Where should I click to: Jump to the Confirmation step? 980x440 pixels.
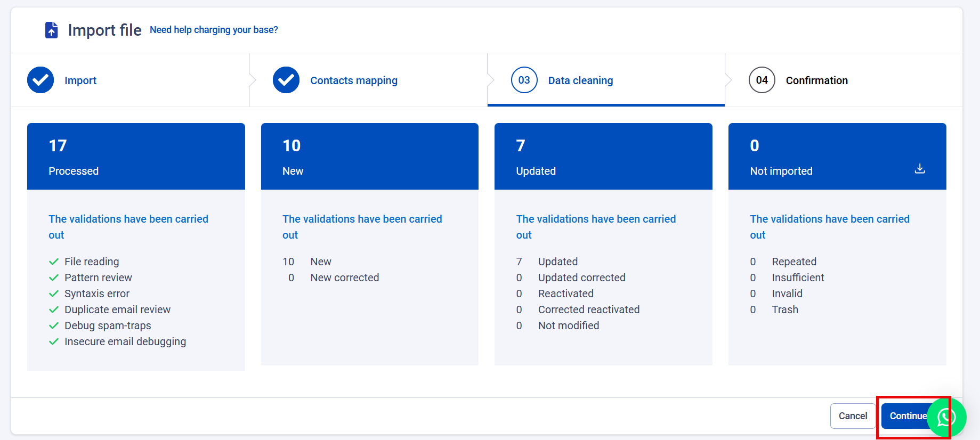(816, 80)
